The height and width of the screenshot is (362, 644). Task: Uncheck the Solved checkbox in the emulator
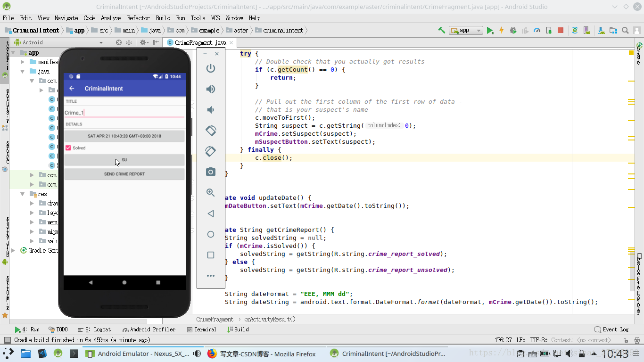pyautogui.click(x=68, y=148)
